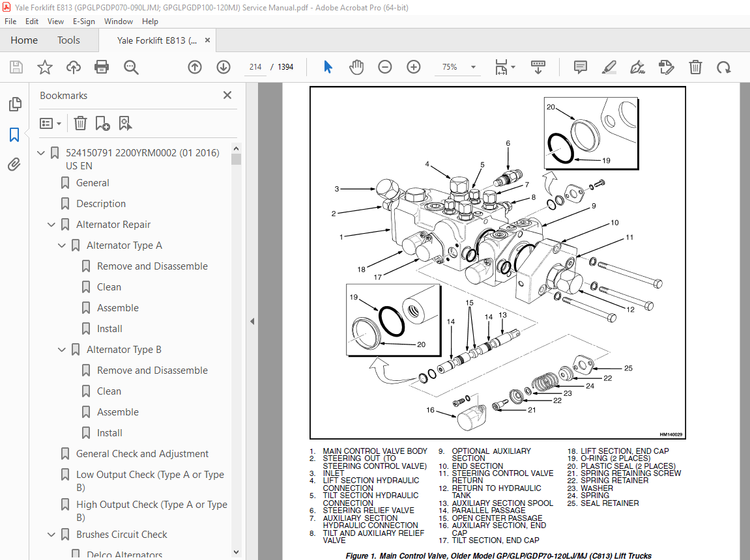Add a sticky note comment
Image resolution: width=750 pixels, height=560 pixels.
(580, 67)
